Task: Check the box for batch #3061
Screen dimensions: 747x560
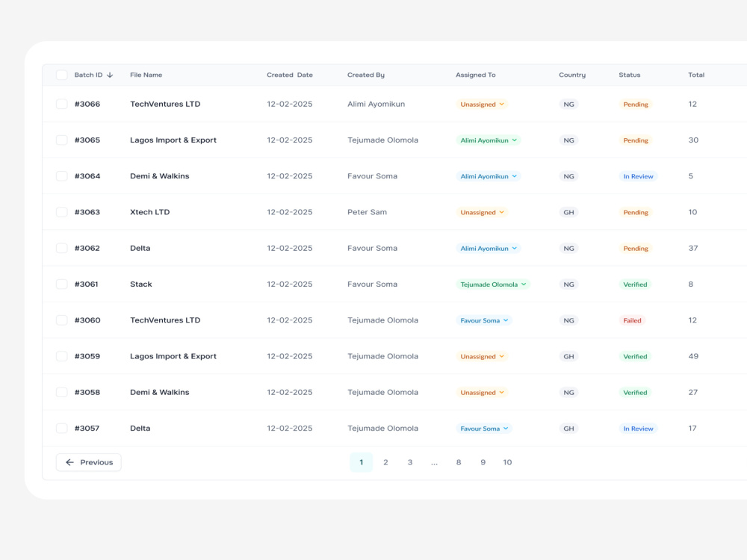Action: point(61,284)
